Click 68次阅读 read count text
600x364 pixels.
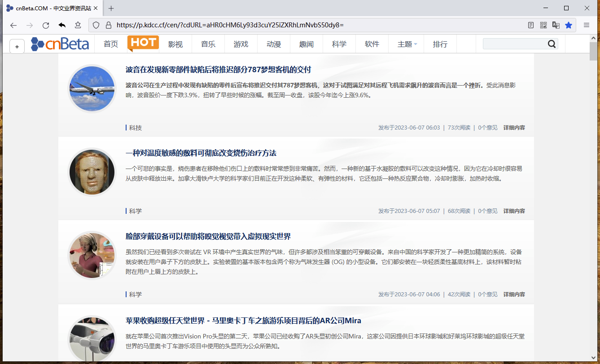[459, 211]
